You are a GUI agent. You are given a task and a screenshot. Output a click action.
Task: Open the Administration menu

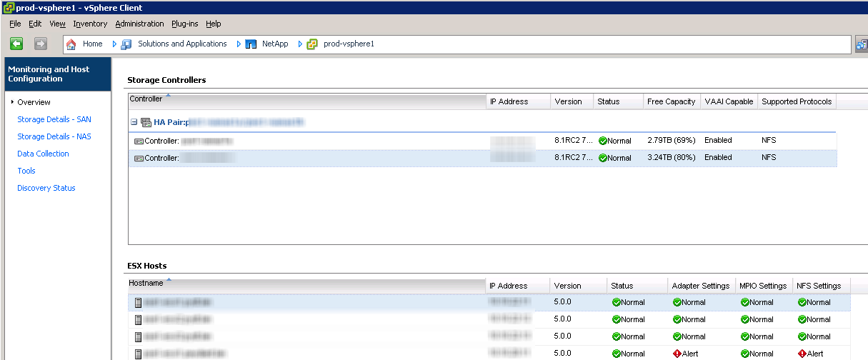pos(139,24)
